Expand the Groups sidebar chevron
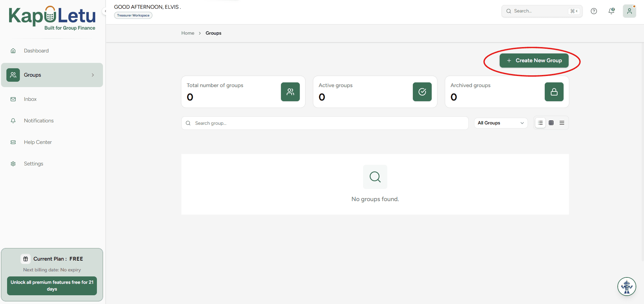 click(93, 75)
